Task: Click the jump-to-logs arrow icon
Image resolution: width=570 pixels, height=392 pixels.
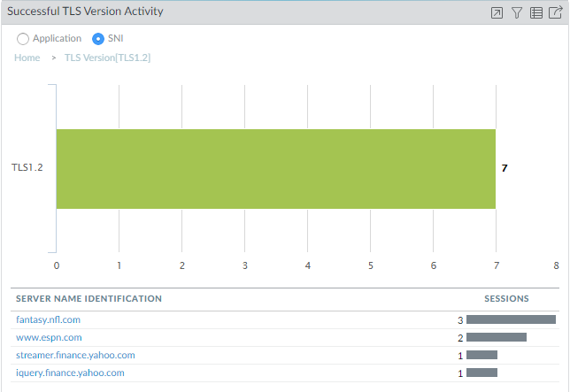Action: [497, 12]
